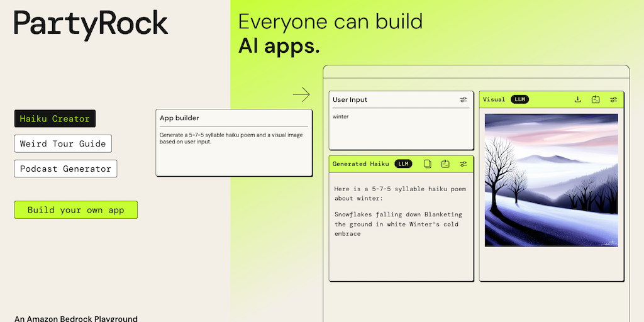Click the LLM badge in Generated Haiku header
This screenshot has width=644, height=322.
coord(403,164)
